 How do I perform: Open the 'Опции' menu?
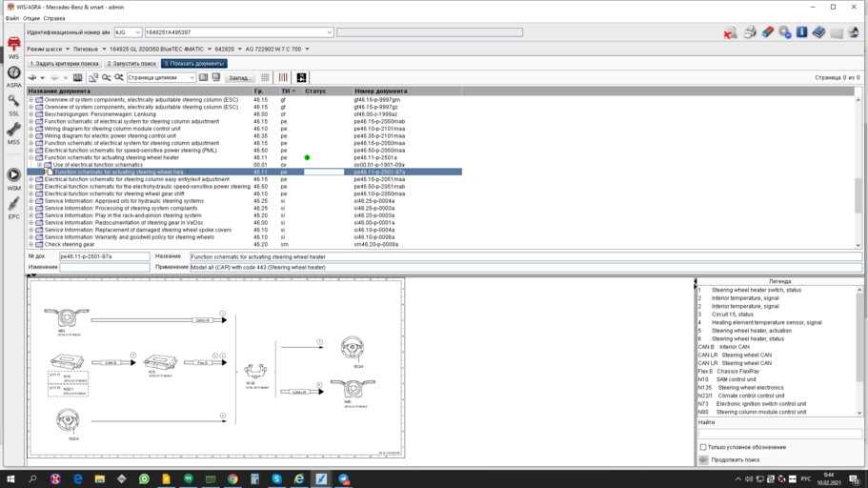(x=31, y=18)
